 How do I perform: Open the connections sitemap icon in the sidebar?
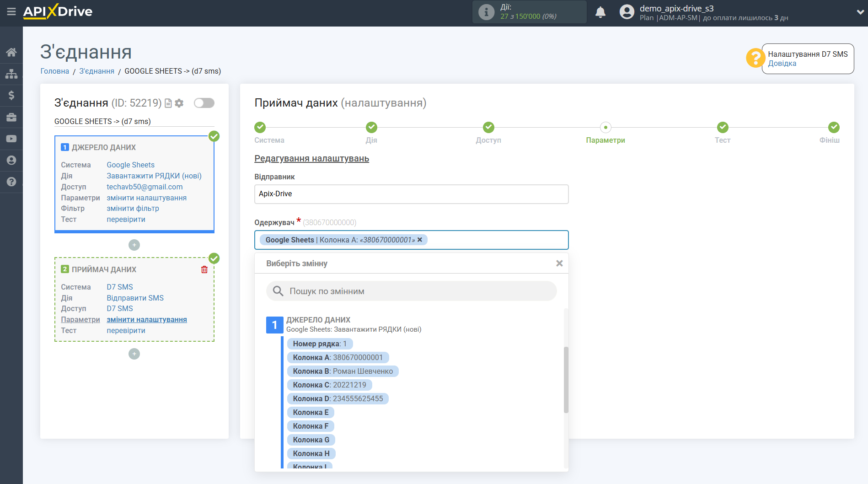click(11, 74)
